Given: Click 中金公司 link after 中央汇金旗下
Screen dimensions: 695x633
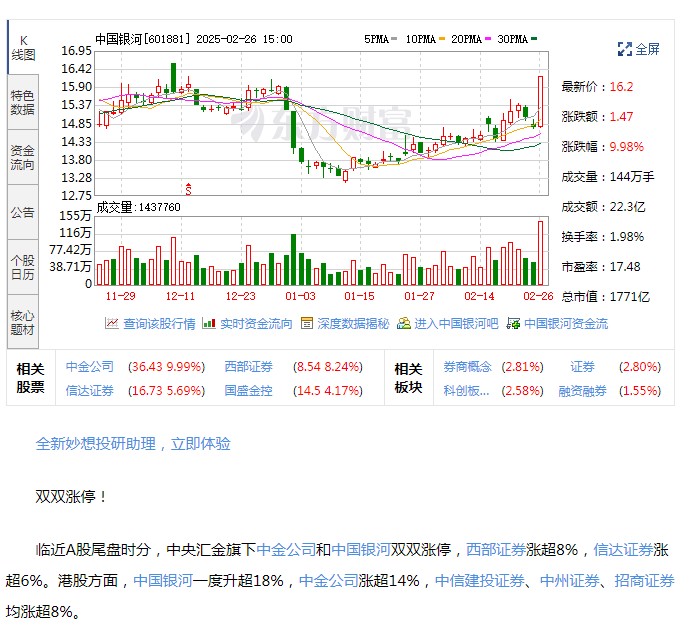Looking at the screenshot, I should [286, 550].
